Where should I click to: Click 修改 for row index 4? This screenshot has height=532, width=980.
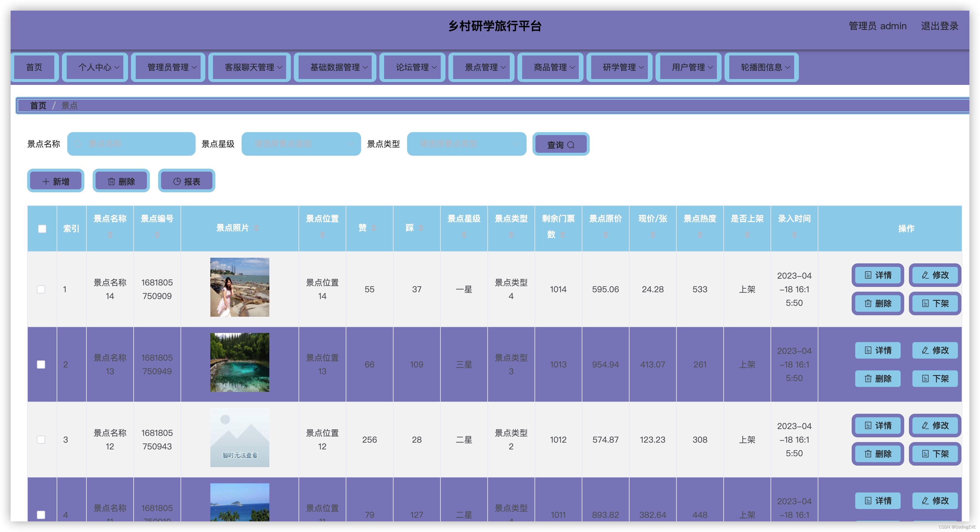(935, 500)
